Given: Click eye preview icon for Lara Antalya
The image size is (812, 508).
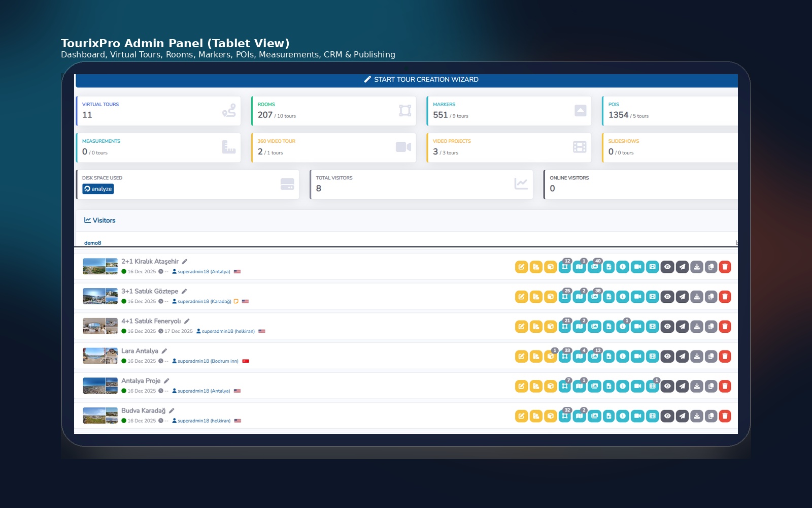Looking at the screenshot, I should [x=667, y=357].
